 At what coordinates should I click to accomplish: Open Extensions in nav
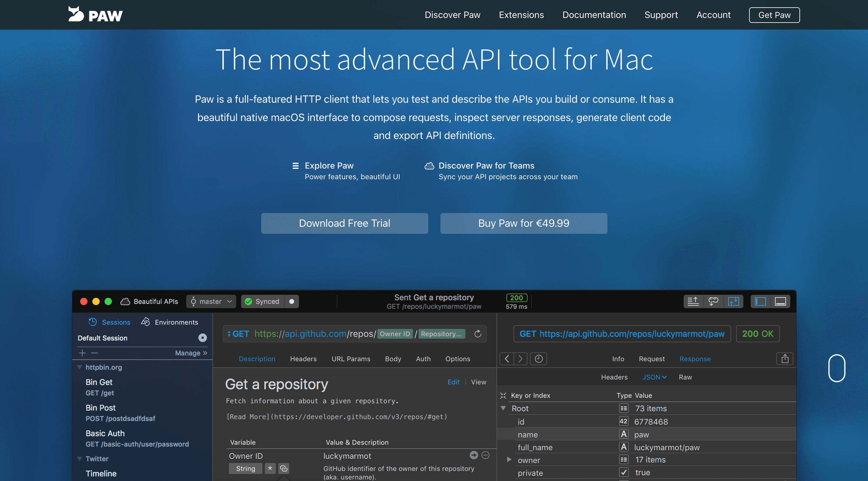tap(521, 15)
